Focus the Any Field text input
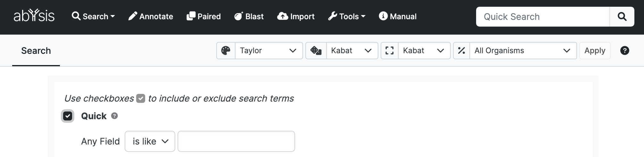Viewport: 644px width, 157px height. click(236, 141)
